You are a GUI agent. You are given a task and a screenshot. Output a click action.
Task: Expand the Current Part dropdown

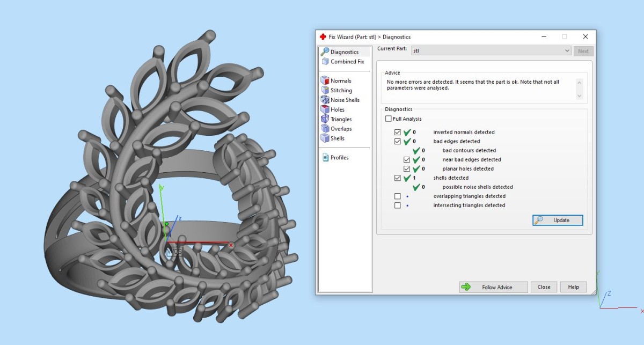[x=567, y=51]
